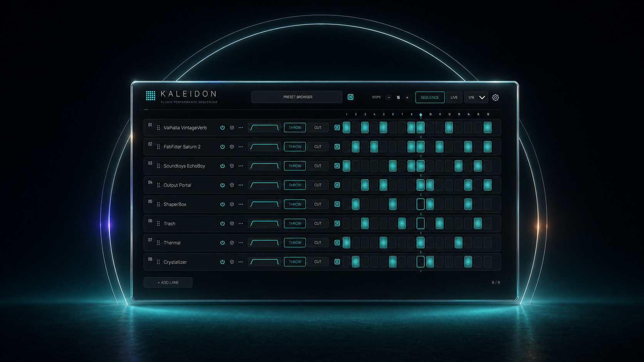Randomize the Output Portal lane pattern

[337, 185]
